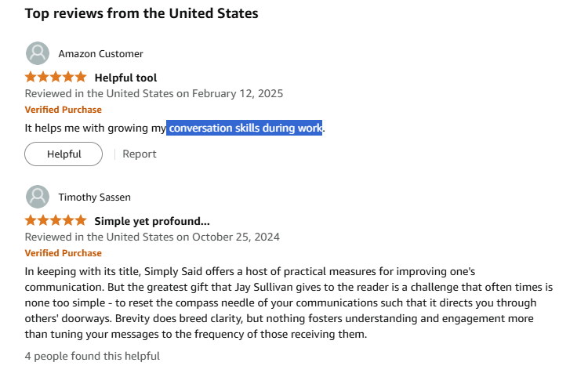Open the 'Helpful tool' review title
This screenshot has width=588, height=366.
click(x=125, y=78)
